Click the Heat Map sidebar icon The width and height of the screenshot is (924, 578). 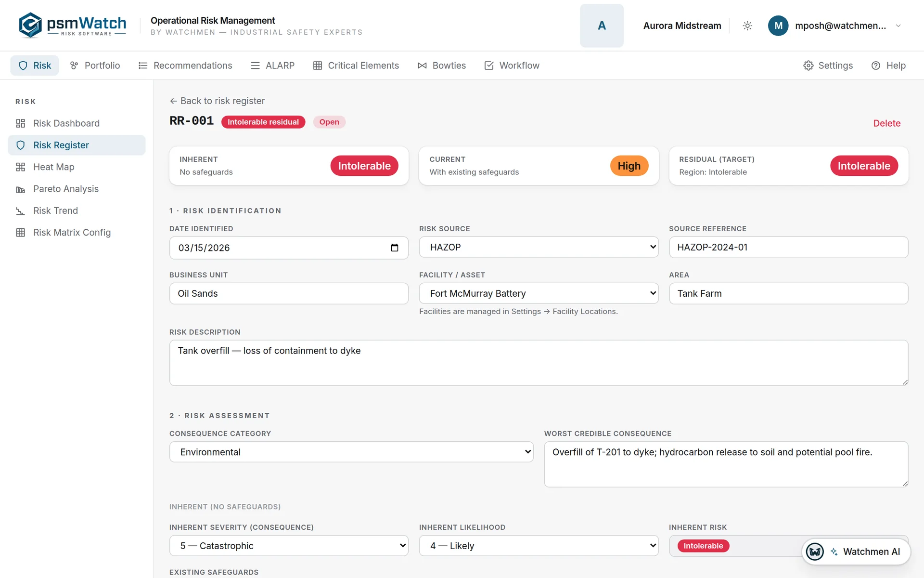click(x=20, y=167)
